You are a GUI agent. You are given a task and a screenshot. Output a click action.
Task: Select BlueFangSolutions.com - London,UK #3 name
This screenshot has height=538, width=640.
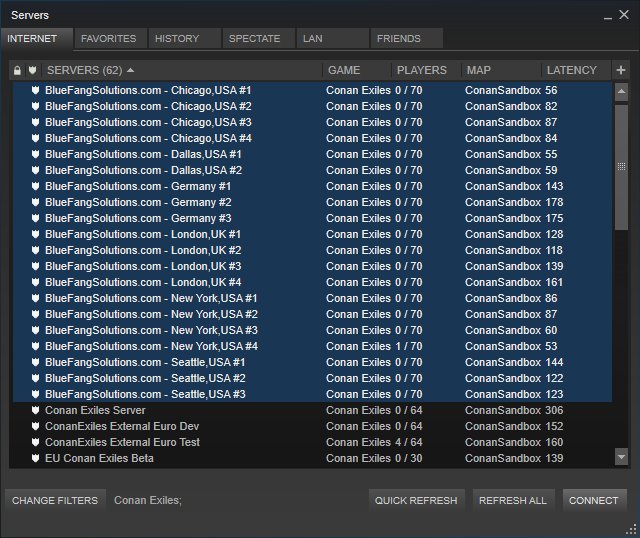click(143, 266)
